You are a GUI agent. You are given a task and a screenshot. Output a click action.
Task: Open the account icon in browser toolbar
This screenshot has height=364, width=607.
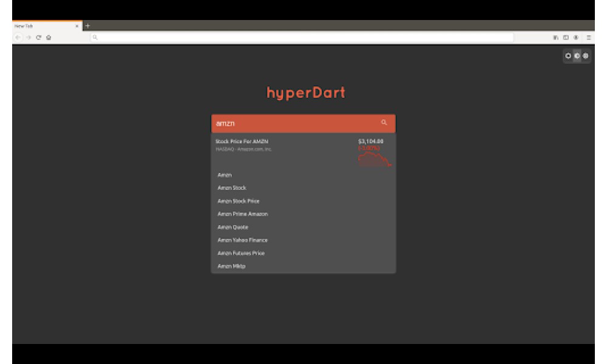[576, 38]
